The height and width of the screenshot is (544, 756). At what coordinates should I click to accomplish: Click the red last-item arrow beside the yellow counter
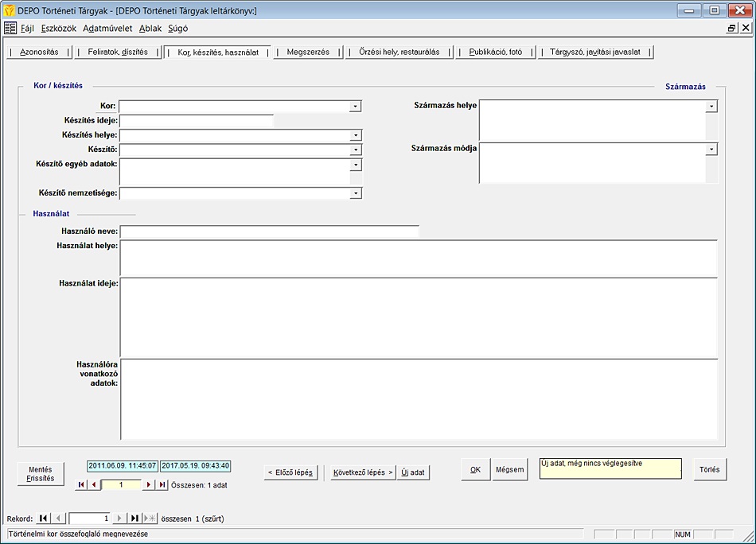[x=162, y=484]
